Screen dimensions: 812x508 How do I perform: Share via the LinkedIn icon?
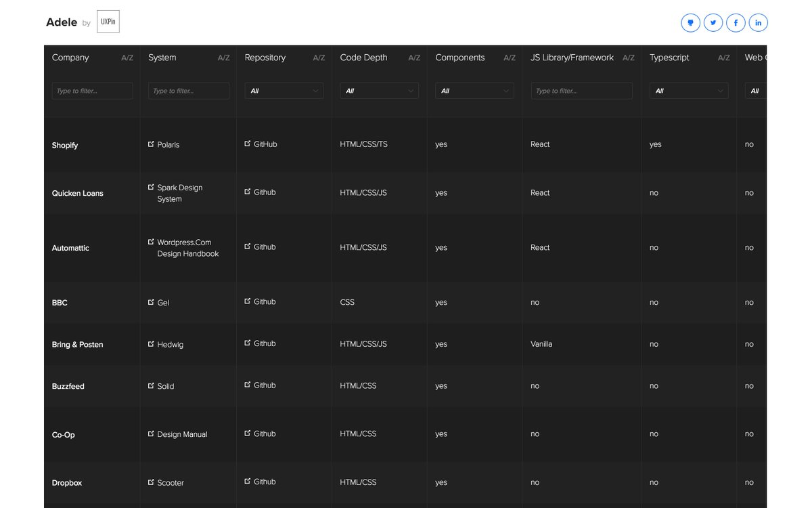(759, 22)
